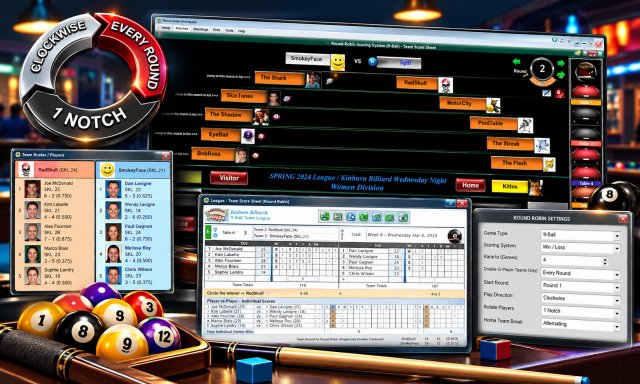Viewport: 640px width, 384px height.
Task: Click the skull avatar beside RedSkull match button
Action: 445,85
